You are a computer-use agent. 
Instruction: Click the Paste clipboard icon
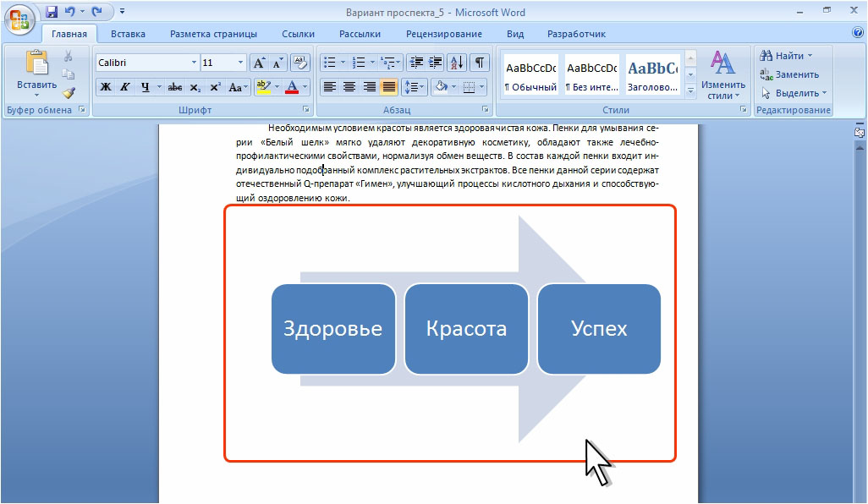pyautogui.click(x=36, y=63)
